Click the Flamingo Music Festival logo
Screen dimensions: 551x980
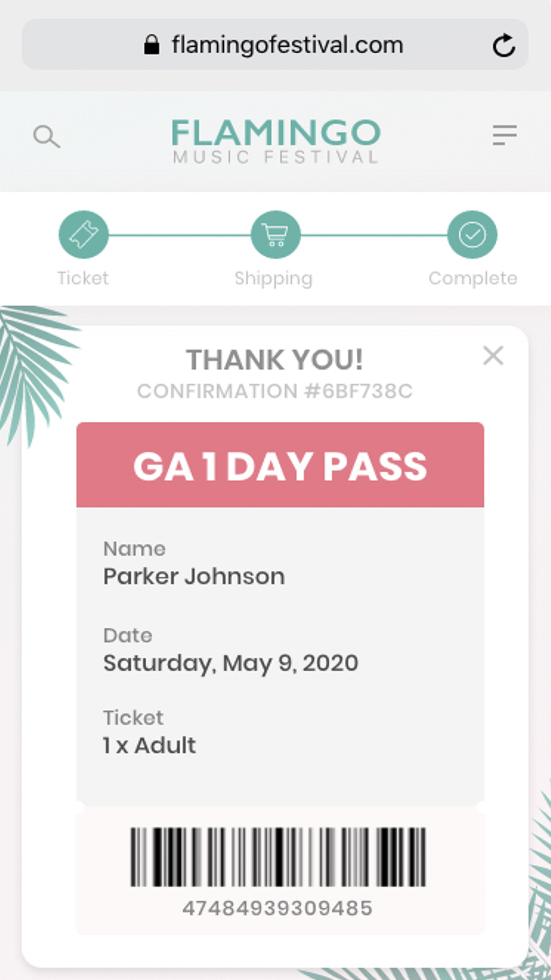coord(275,140)
